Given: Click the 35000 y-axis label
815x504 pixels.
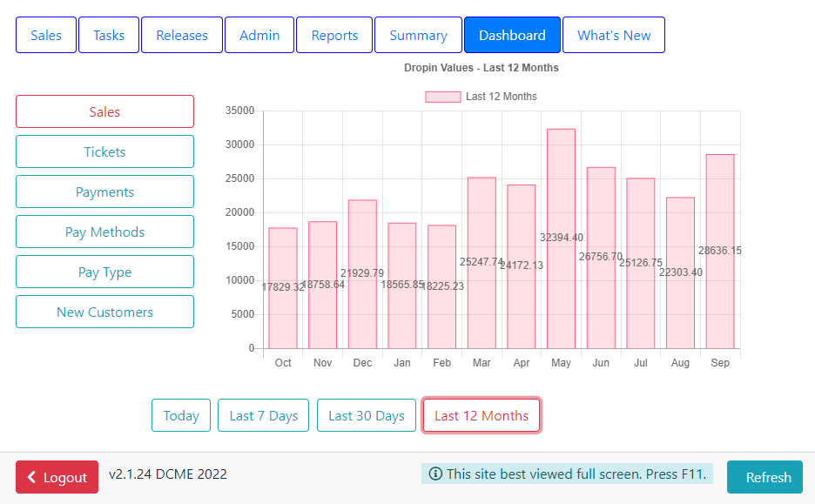Looking at the screenshot, I should coord(239,111).
